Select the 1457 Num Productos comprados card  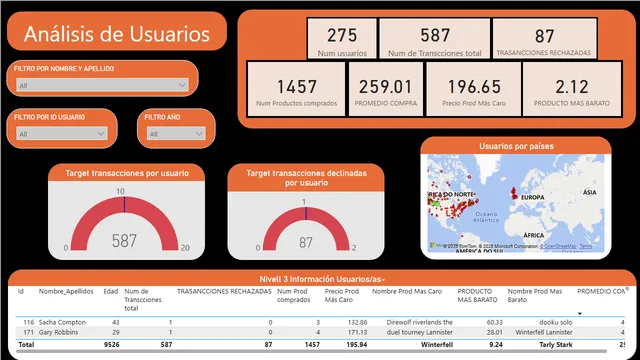coord(297,89)
